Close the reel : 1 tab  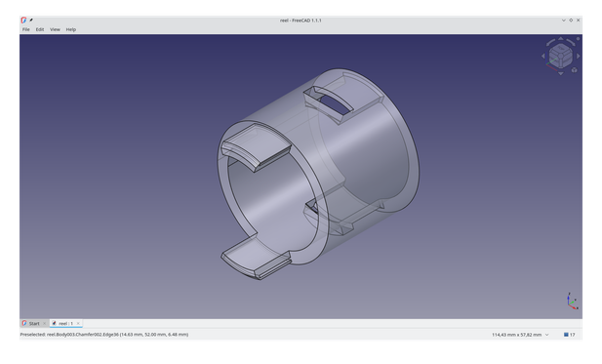tap(78, 323)
